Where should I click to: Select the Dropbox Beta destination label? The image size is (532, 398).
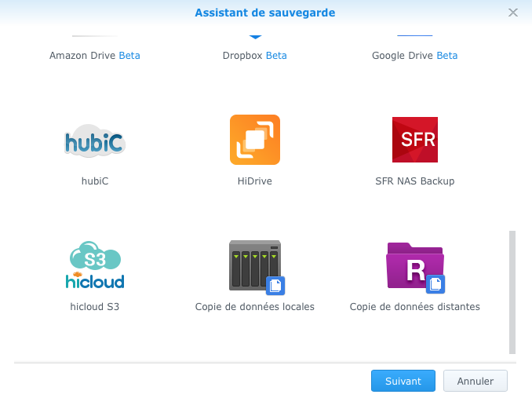point(255,55)
